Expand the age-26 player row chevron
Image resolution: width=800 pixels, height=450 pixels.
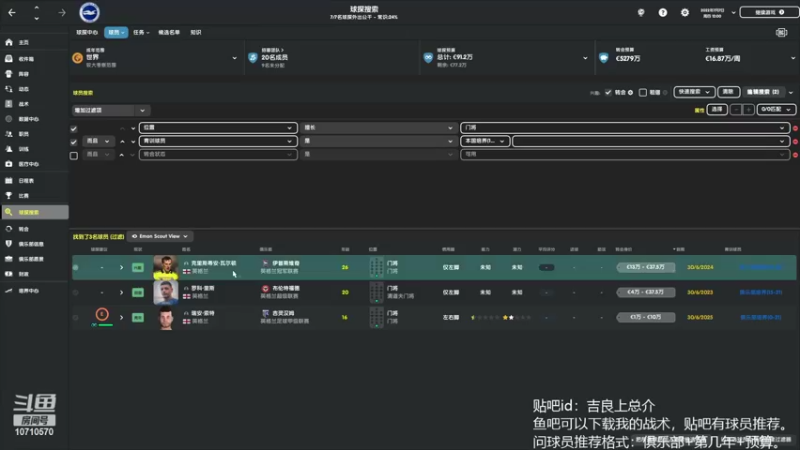(121, 267)
